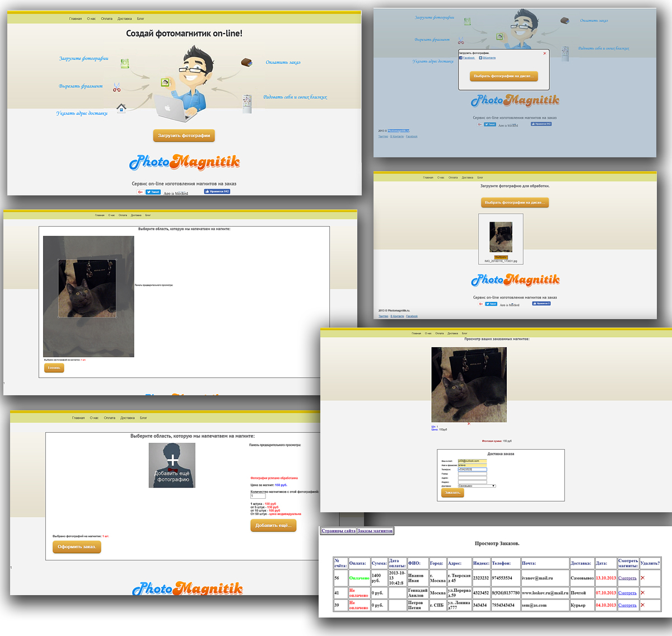Click the Google+ share button on the home page
The width and height of the screenshot is (672, 636).
point(140,192)
